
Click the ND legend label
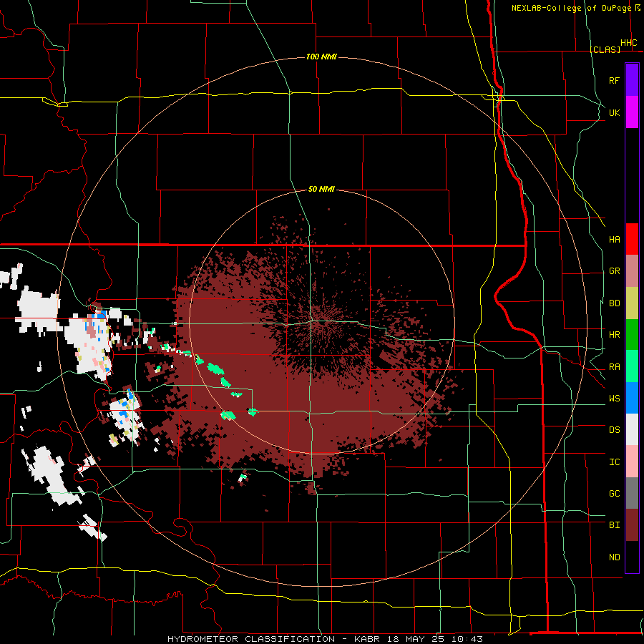[615, 557]
